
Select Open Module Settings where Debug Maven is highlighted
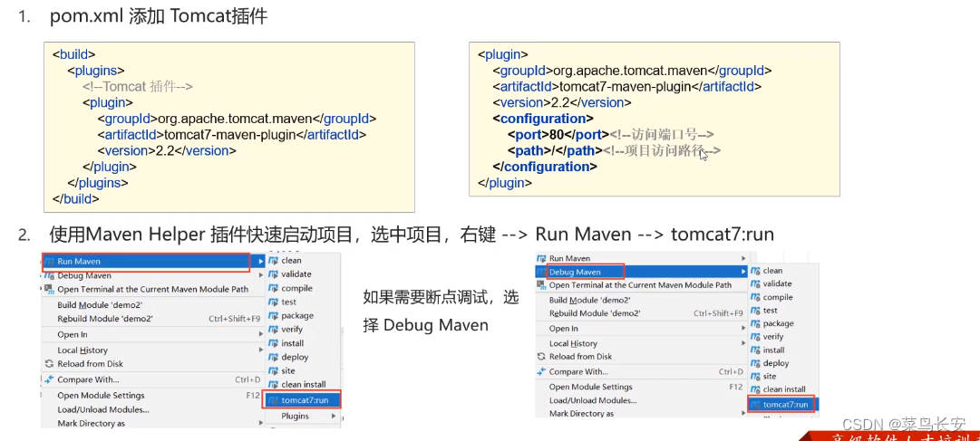tap(590, 387)
